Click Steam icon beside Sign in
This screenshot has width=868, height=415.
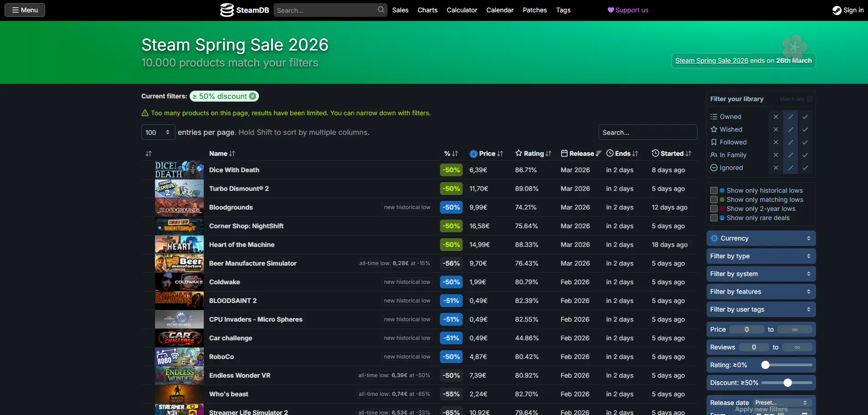[x=837, y=10]
